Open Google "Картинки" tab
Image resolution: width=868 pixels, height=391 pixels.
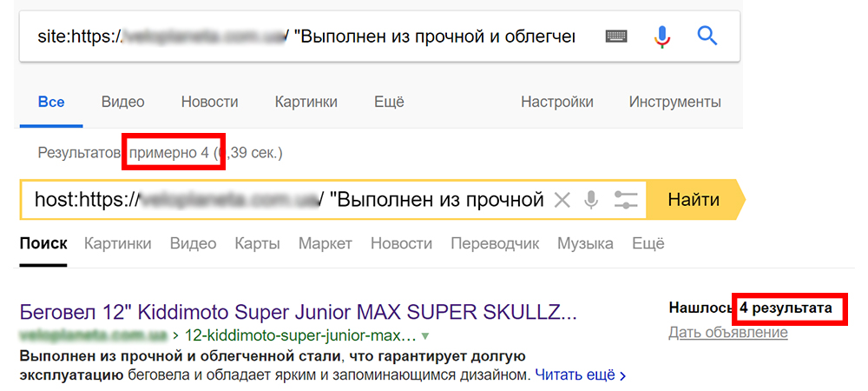[306, 102]
